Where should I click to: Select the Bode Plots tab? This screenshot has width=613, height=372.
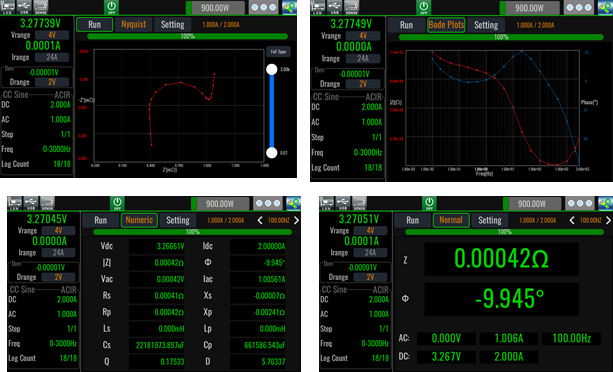coord(446,25)
